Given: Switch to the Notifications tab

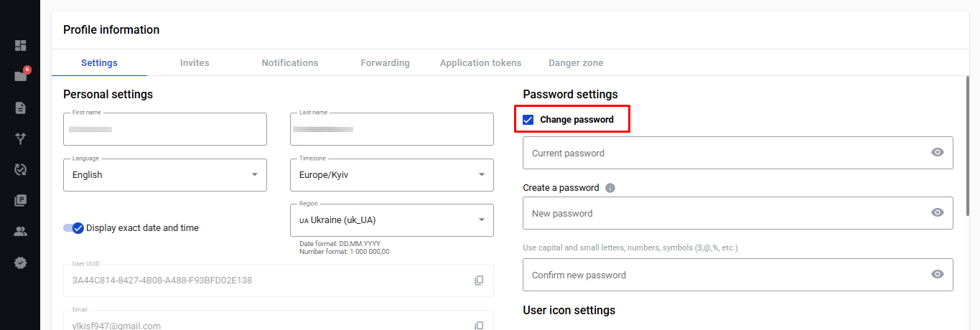Looking at the screenshot, I should click(x=290, y=63).
